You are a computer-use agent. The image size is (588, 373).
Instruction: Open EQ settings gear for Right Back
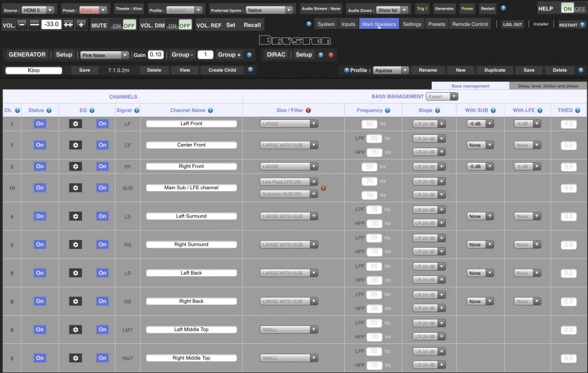pyautogui.click(x=75, y=301)
